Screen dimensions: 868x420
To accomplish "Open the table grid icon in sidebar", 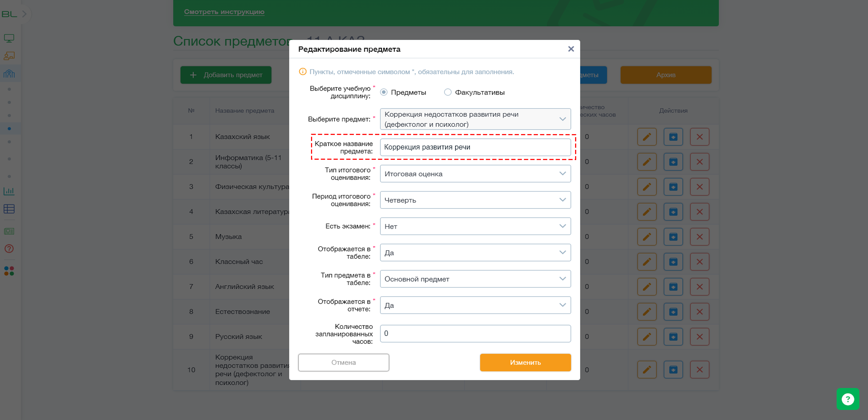I will 9,209.
